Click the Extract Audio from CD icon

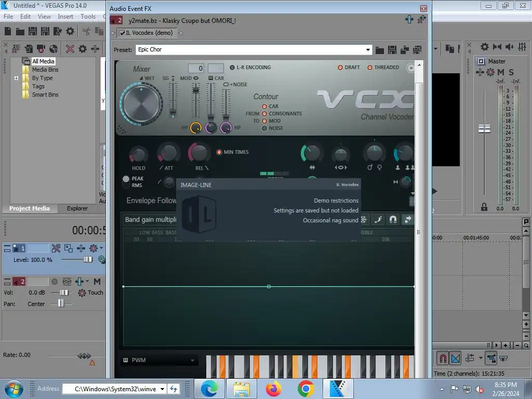click(x=54, y=49)
